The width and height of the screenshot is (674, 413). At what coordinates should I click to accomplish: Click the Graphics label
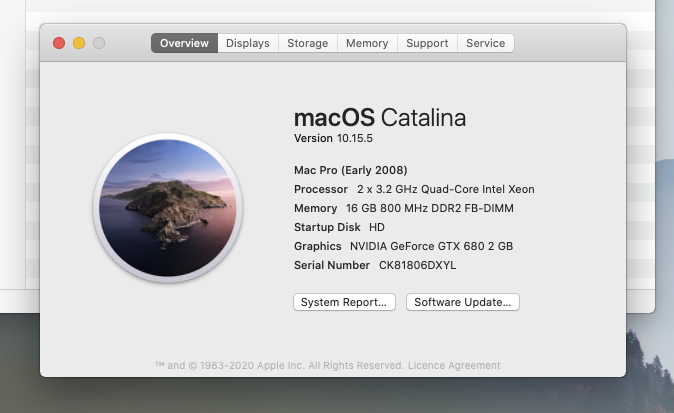[x=318, y=246]
